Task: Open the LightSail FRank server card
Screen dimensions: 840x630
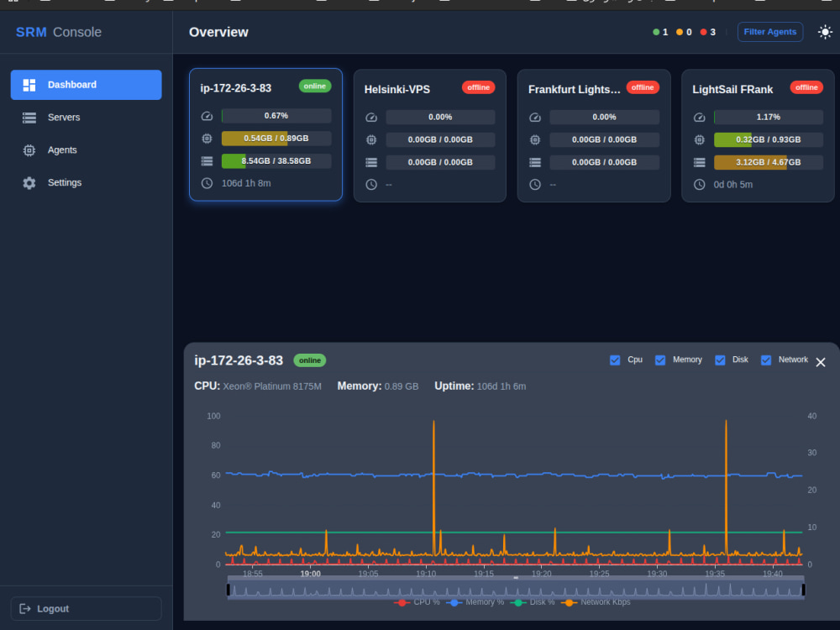Action: [758, 135]
